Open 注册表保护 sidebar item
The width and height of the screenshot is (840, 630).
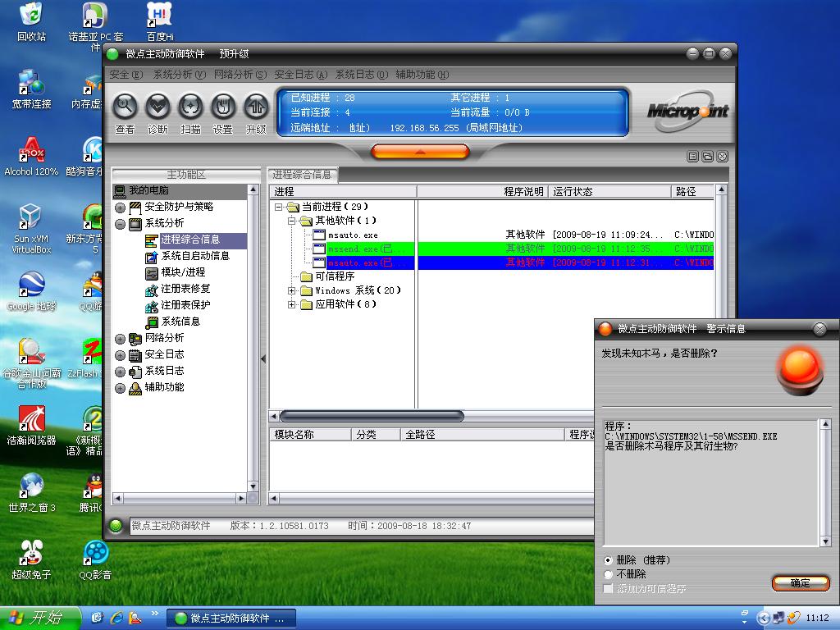click(178, 305)
